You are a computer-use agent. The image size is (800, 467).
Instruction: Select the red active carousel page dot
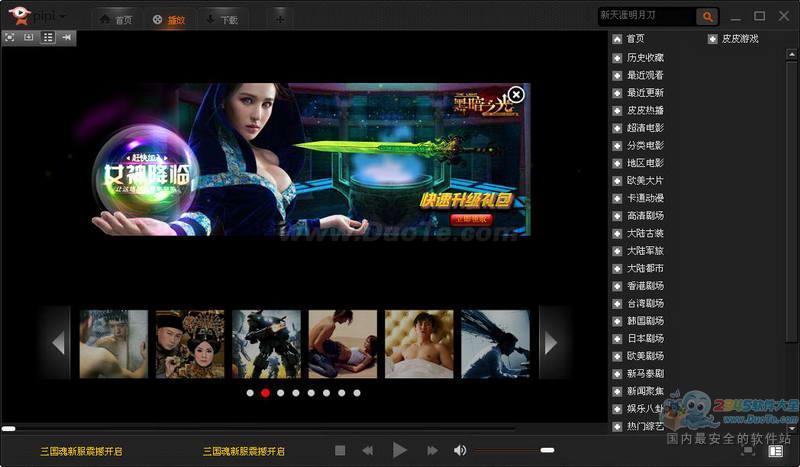265,393
